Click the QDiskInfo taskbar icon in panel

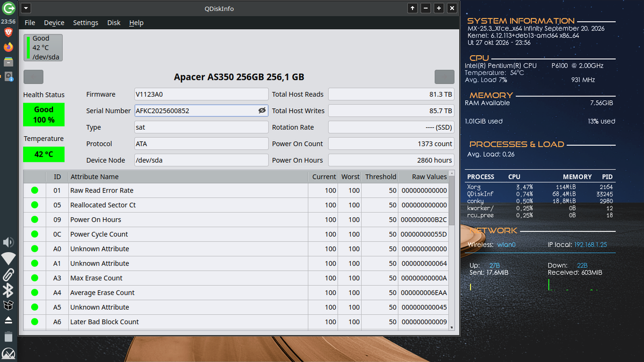(x=9, y=76)
